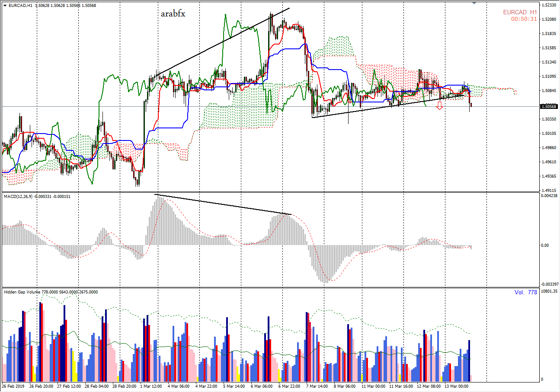Click the 8 Mar 06:00 time label
The image size is (560, 392).
[345, 386]
